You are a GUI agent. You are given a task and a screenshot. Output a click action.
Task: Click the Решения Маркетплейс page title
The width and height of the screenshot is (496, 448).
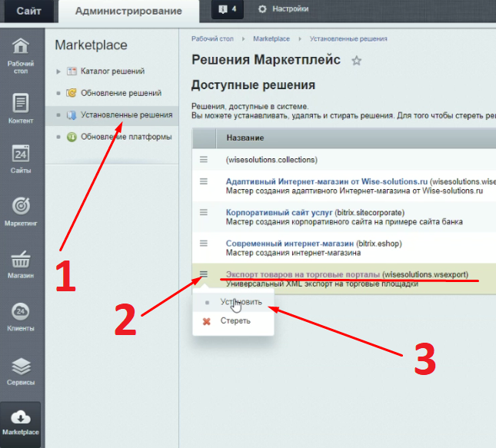pos(266,60)
